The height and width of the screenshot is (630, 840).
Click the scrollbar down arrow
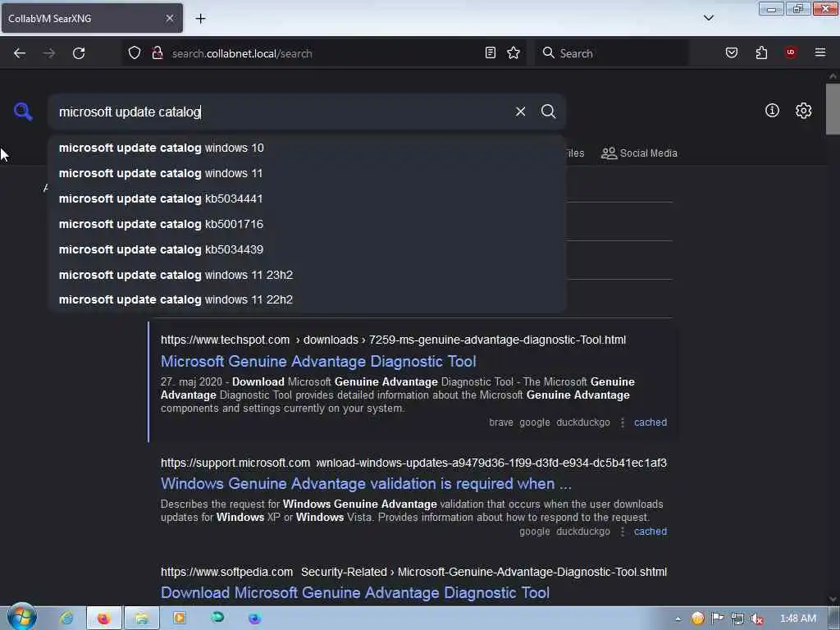[x=833, y=599]
